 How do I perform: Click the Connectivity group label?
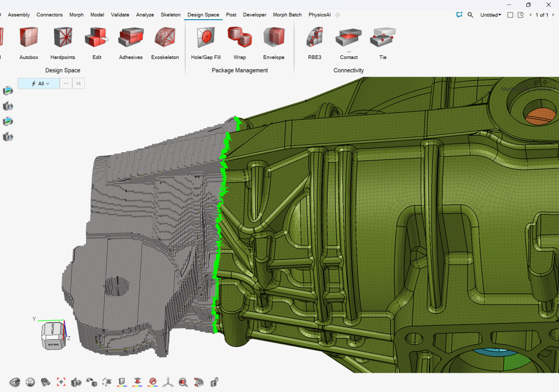[x=349, y=70]
